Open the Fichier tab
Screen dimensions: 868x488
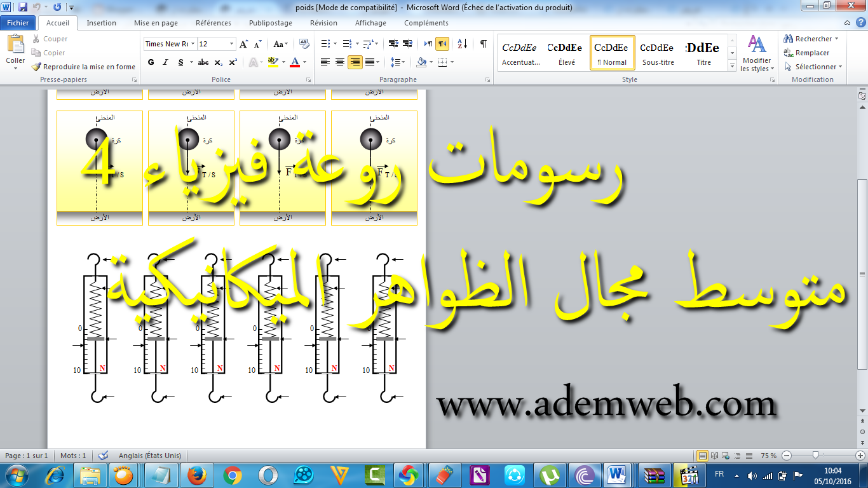click(18, 23)
